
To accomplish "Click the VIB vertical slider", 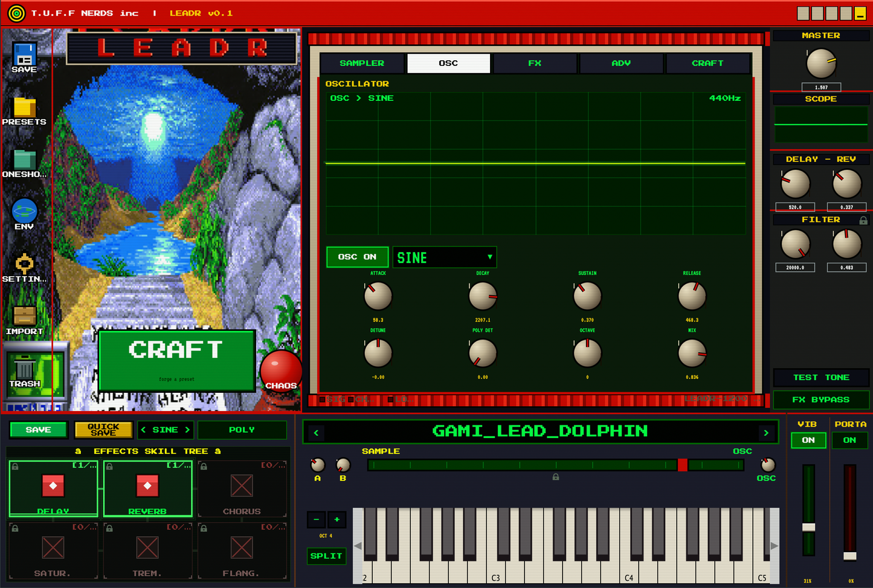I will [x=808, y=511].
